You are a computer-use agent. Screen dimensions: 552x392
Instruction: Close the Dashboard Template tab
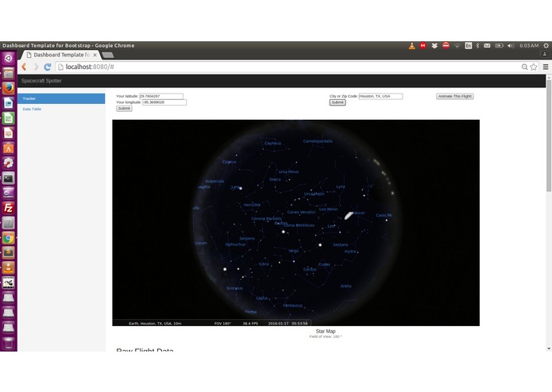[95, 55]
